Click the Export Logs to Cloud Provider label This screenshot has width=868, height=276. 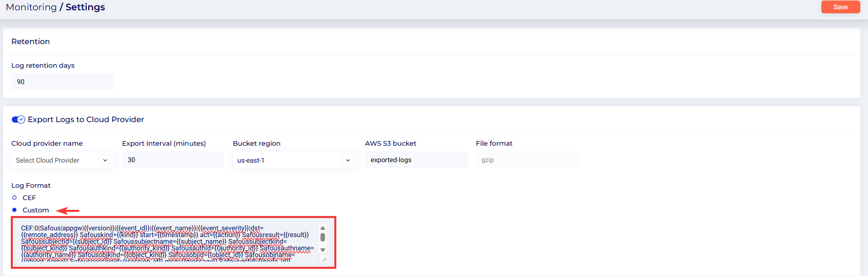click(x=86, y=120)
